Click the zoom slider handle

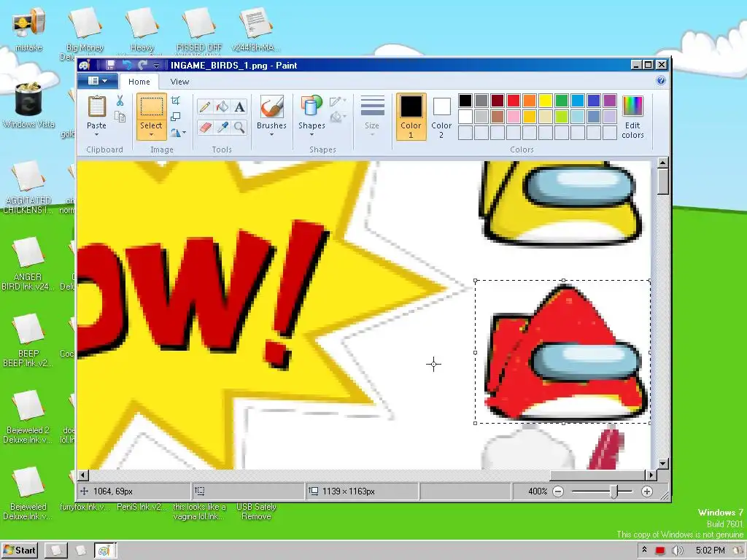614,491
